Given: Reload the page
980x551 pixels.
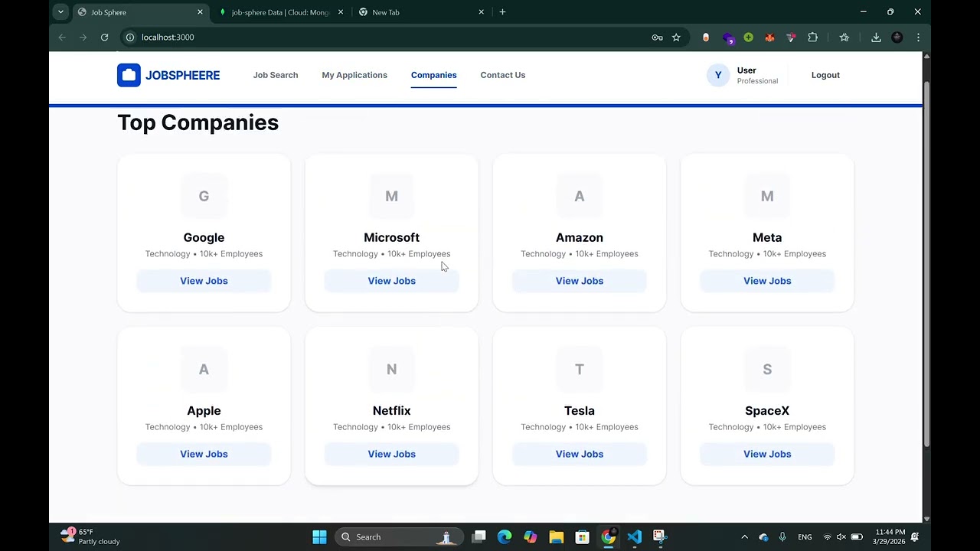Looking at the screenshot, I should 104,37.
